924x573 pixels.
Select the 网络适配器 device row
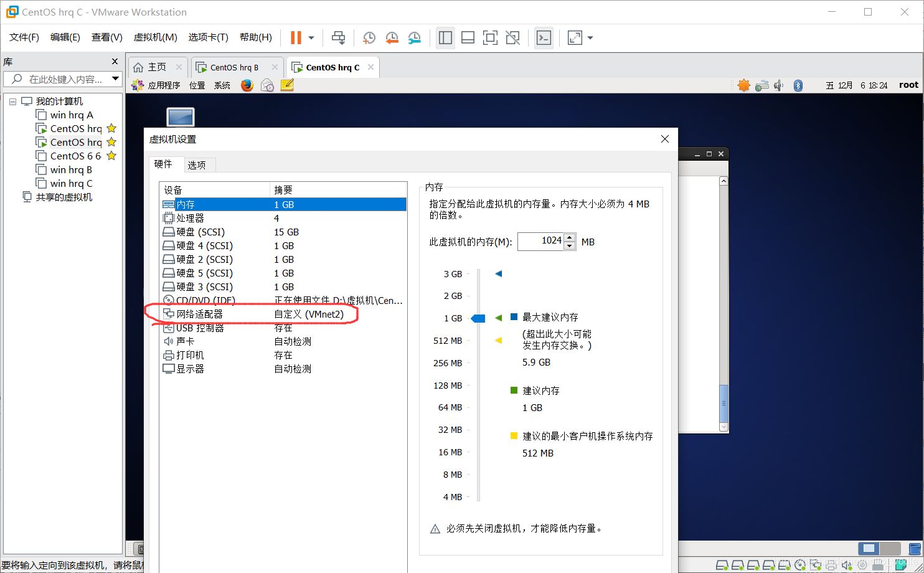tap(284, 314)
